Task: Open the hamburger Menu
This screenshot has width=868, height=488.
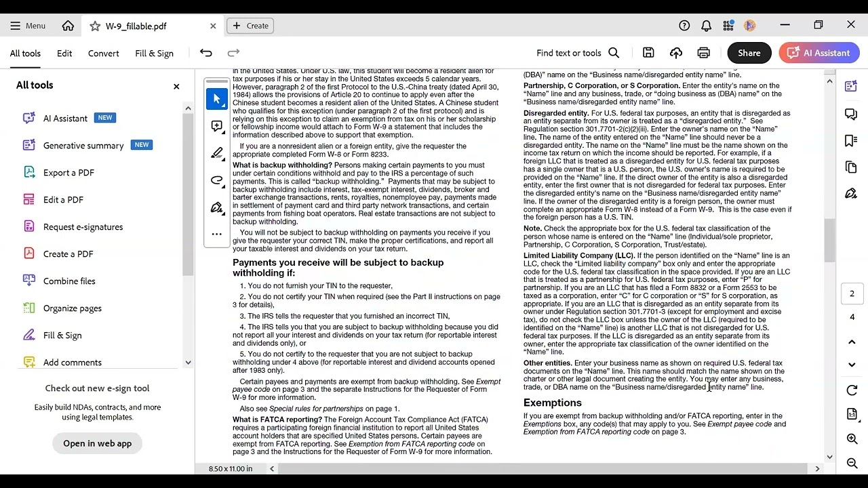Action: point(28,26)
